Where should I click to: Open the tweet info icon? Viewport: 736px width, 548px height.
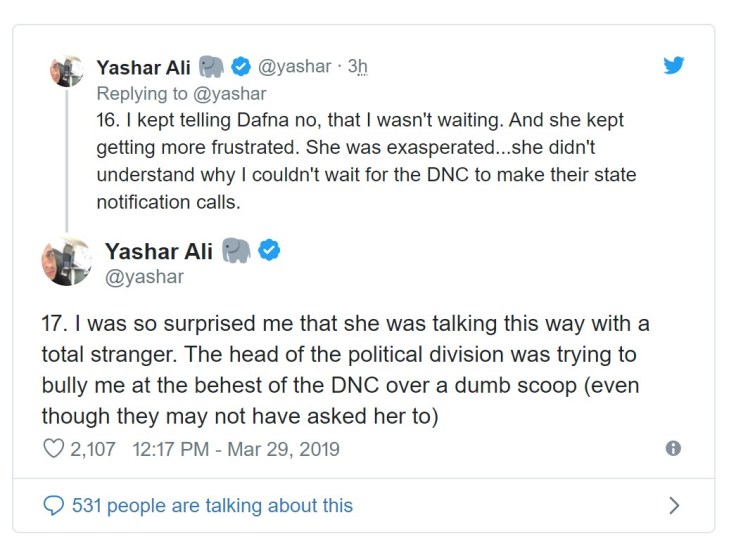point(673,449)
